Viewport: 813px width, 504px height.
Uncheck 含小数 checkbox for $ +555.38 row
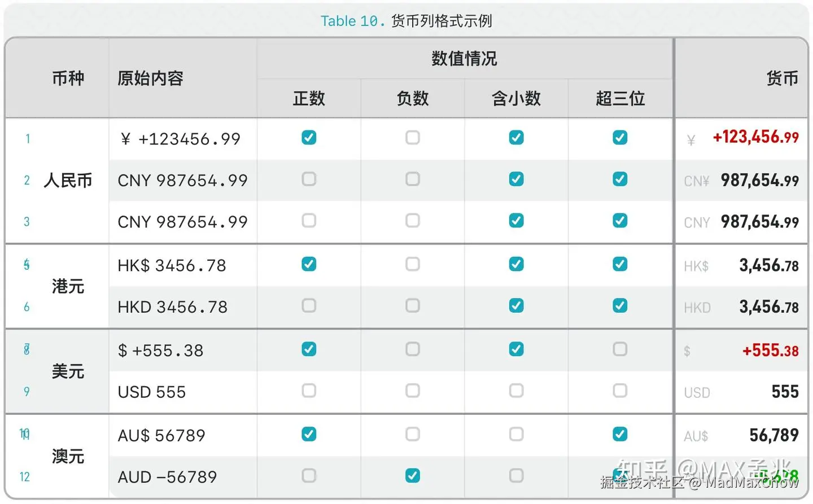[516, 349]
